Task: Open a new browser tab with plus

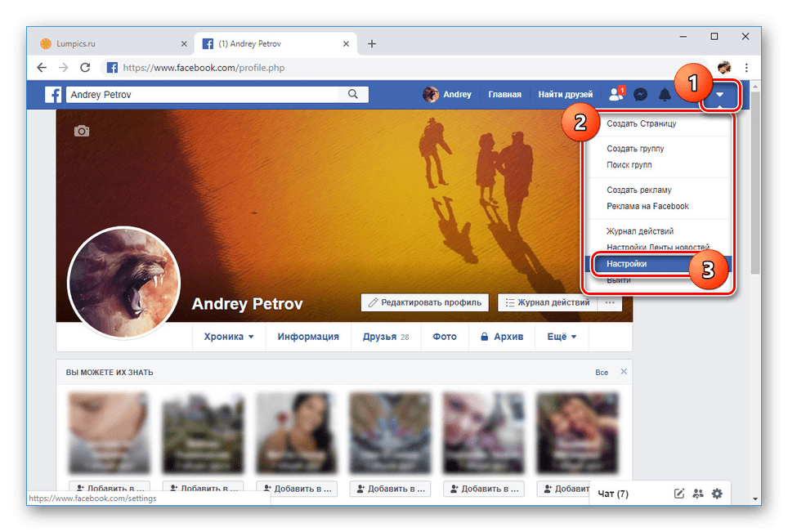Action: click(x=372, y=43)
